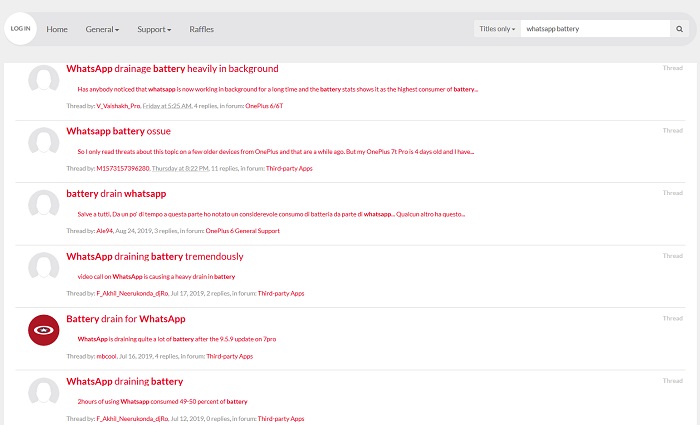Open avatar beside 'WhatsApp draining battery tremendously'
The height and width of the screenshot is (425, 700).
tap(44, 268)
